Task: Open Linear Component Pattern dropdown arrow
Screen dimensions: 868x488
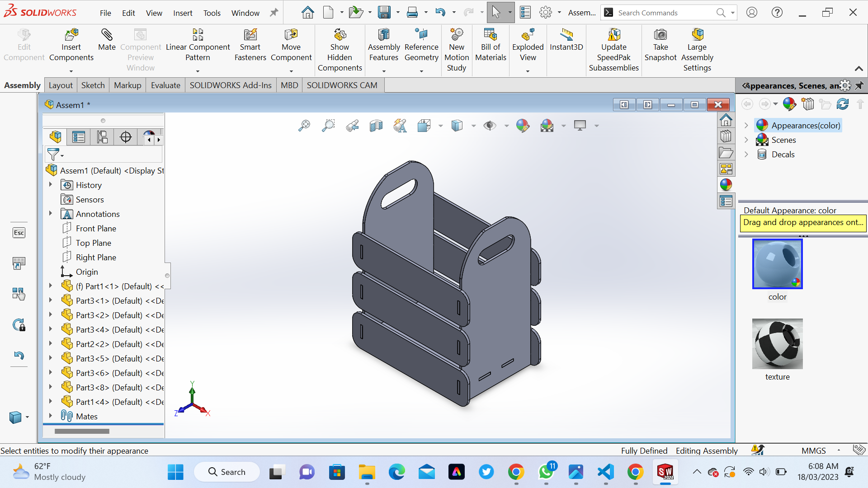Action: (198, 71)
